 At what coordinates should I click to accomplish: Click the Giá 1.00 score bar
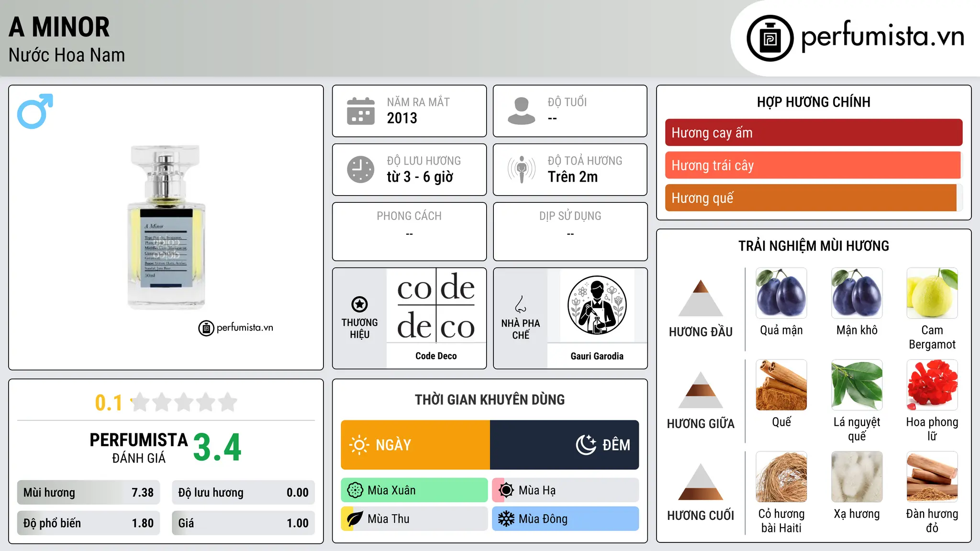(x=244, y=523)
